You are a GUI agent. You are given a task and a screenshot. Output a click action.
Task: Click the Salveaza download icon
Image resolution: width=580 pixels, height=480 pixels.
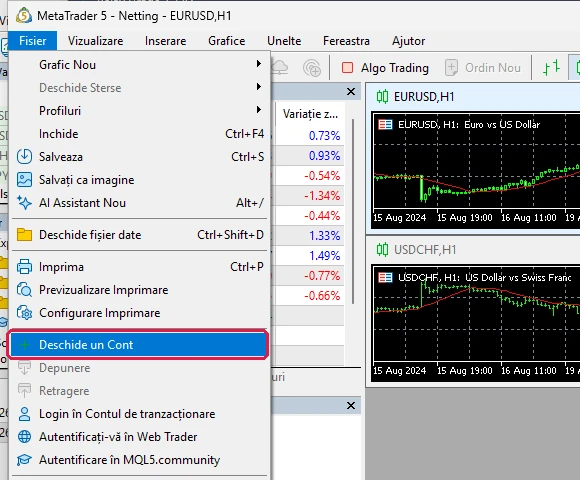[24, 156]
